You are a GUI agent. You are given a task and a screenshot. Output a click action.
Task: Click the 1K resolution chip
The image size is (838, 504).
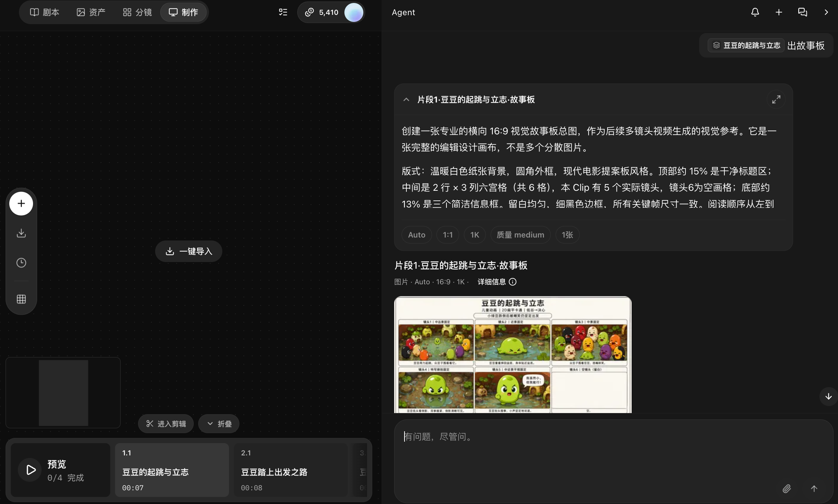[475, 235]
